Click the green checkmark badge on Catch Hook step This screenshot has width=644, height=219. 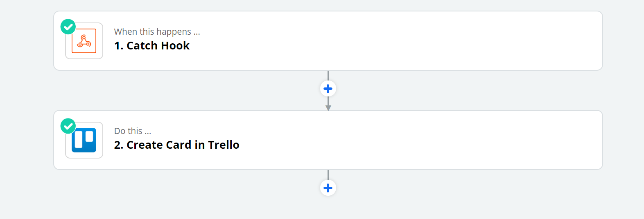[x=68, y=27]
